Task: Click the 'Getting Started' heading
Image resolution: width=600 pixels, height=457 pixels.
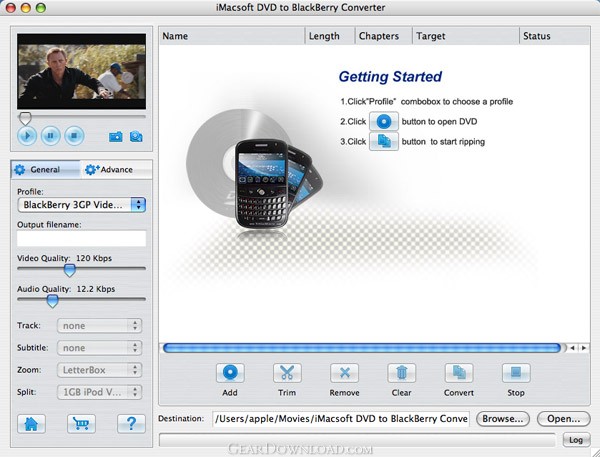Action: [390, 77]
